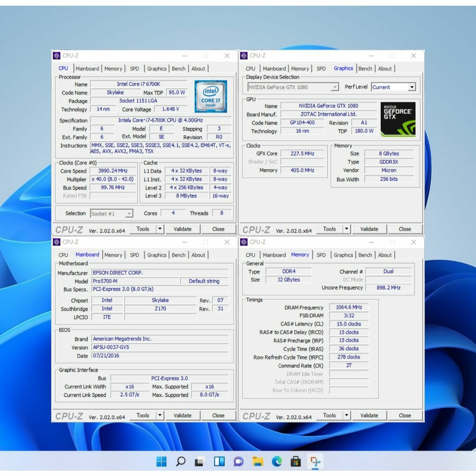The width and height of the screenshot is (476, 476).
Task: Click the Instructions list text
Action: click(160, 148)
